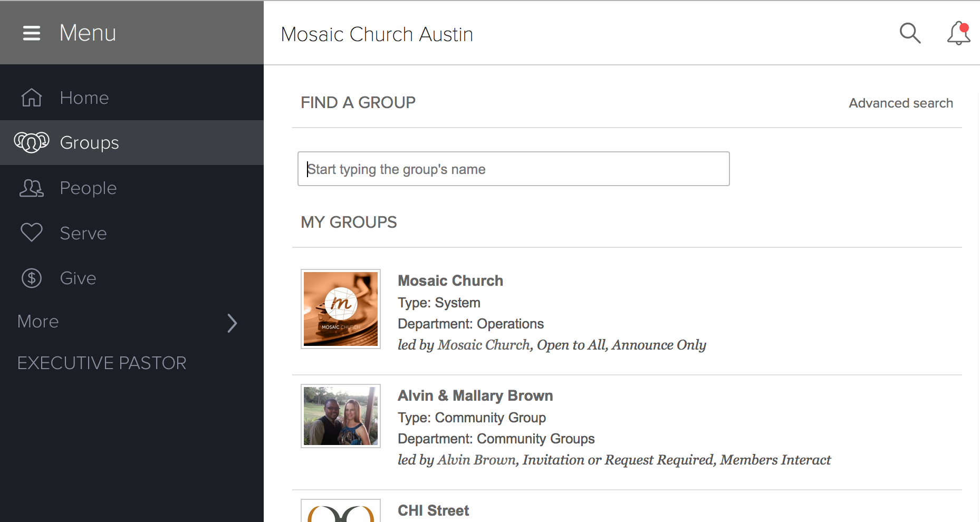Click the group name search field
The image size is (980, 522).
[513, 169]
